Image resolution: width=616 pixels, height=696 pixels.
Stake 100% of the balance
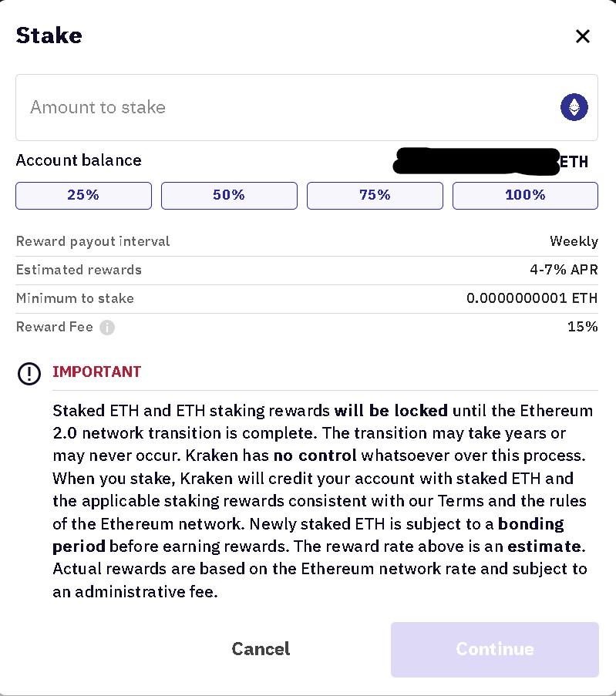coord(525,195)
